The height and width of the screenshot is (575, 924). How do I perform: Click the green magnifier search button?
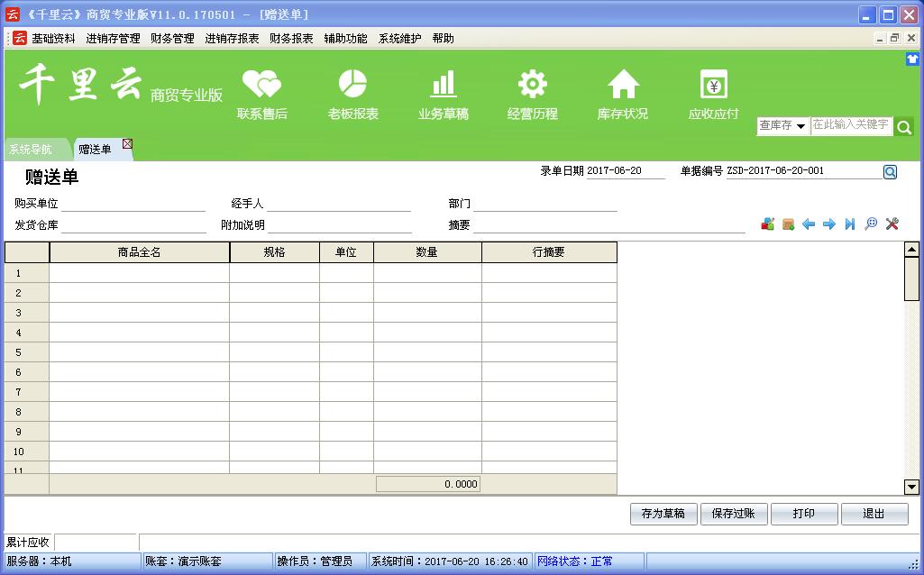pyautogui.click(x=904, y=127)
